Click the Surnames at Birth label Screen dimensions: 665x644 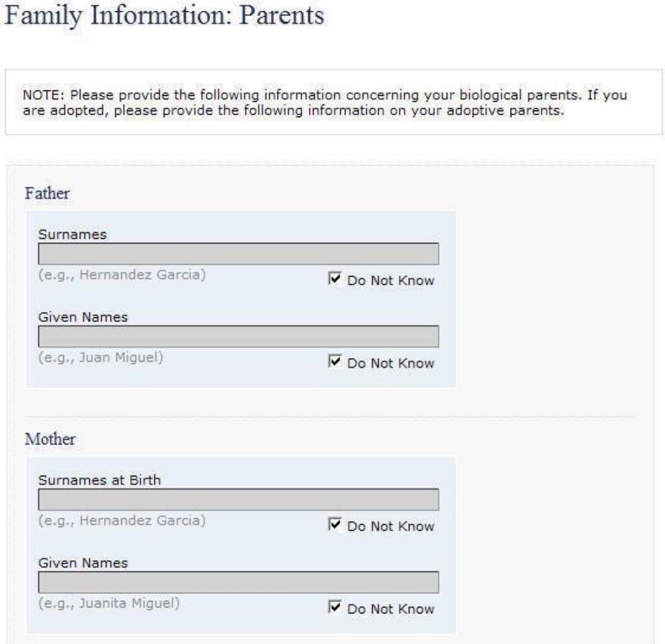click(100, 480)
